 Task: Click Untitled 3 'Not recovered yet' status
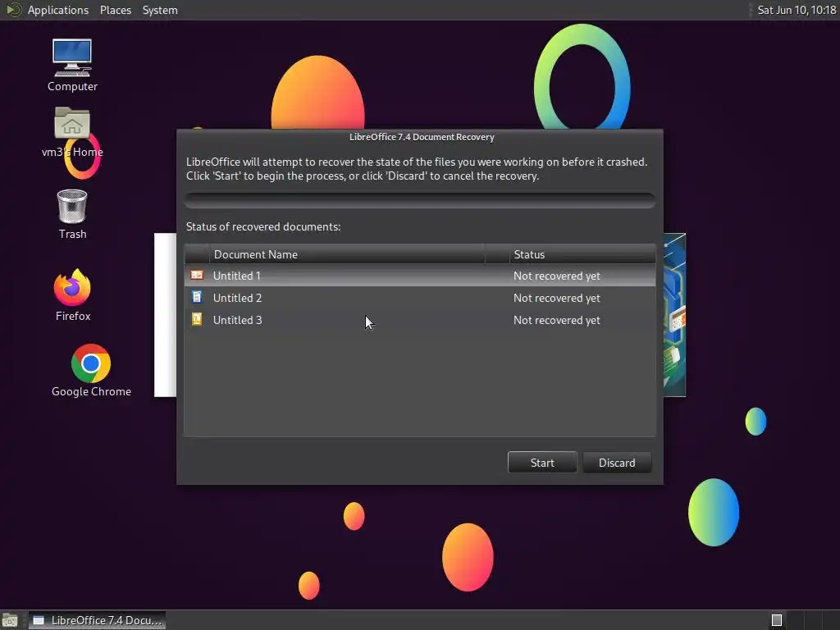(x=557, y=321)
